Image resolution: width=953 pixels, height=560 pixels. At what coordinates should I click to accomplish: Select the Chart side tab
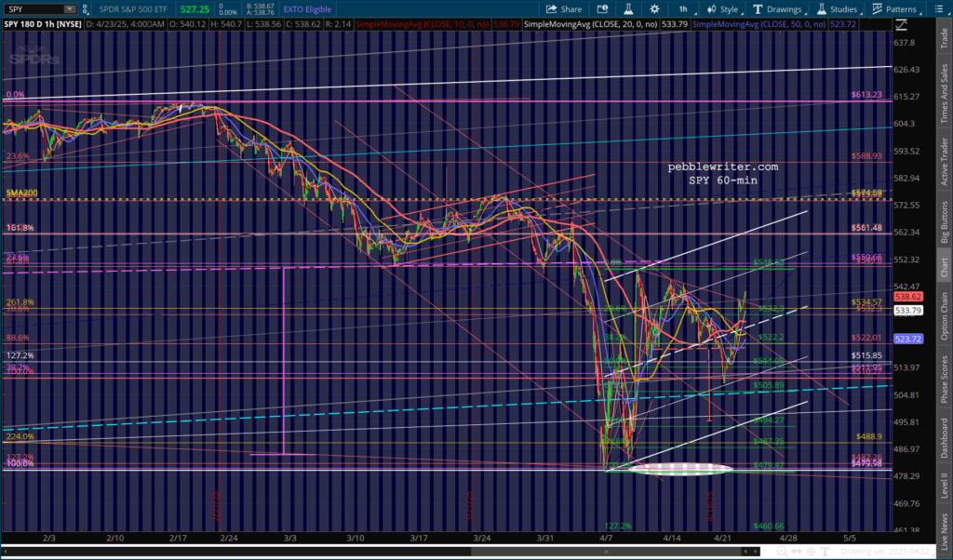point(944,267)
